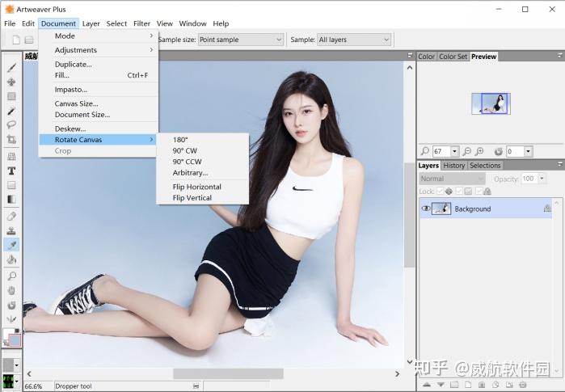This screenshot has height=392, width=565.
Task: Select the Move tool
Action: pos(11,82)
